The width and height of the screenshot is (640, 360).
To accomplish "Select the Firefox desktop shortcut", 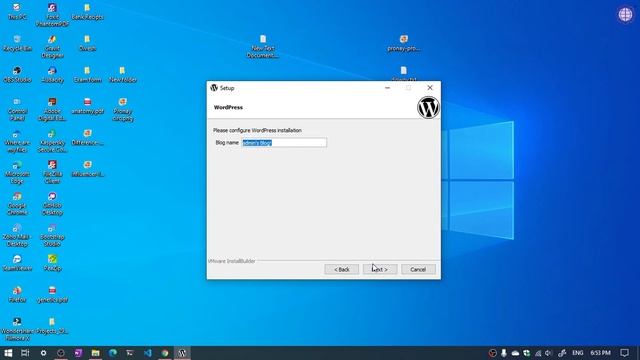I will pyautogui.click(x=17, y=294).
